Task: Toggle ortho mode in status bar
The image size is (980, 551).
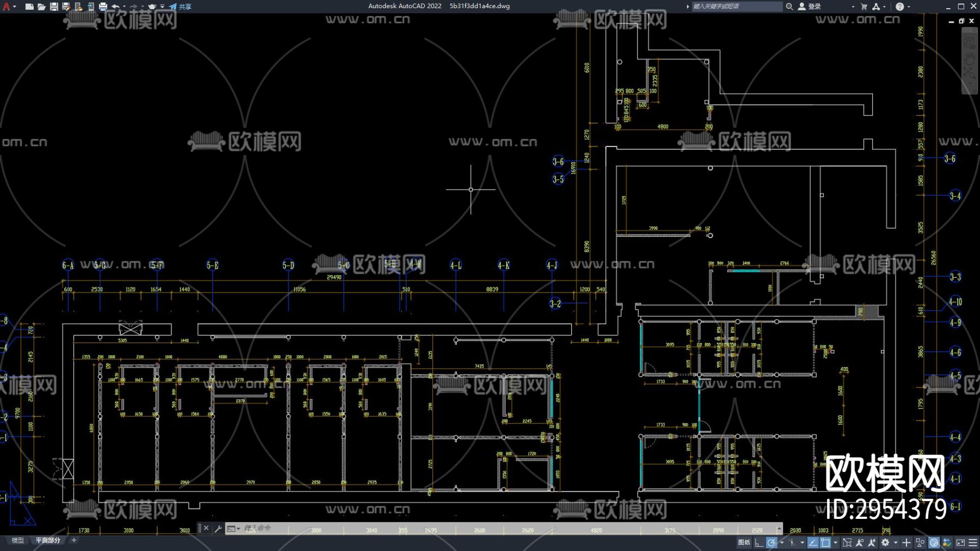Action: pos(758,542)
